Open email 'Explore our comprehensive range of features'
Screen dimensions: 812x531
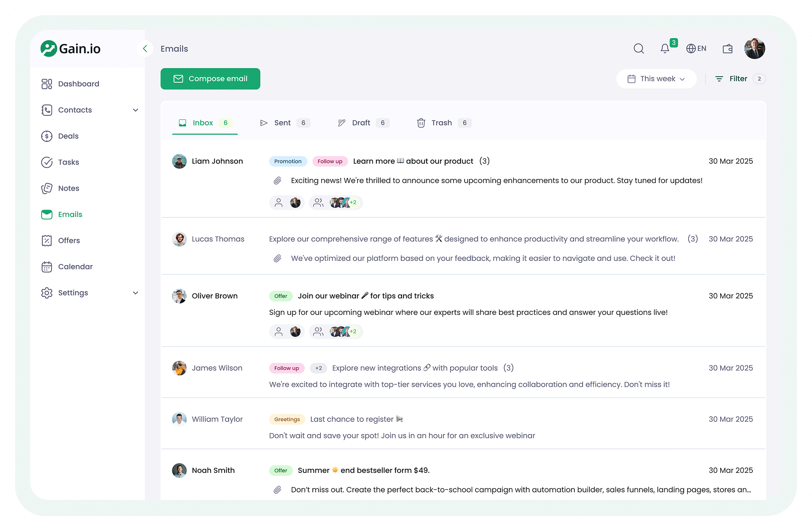[474, 239]
